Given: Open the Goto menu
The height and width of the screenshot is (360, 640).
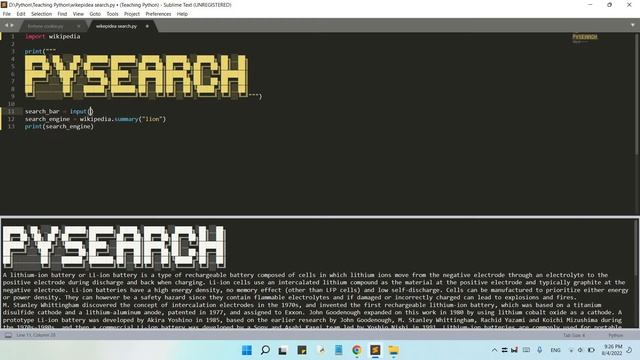Looking at the screenshot, I should [95, 14].
